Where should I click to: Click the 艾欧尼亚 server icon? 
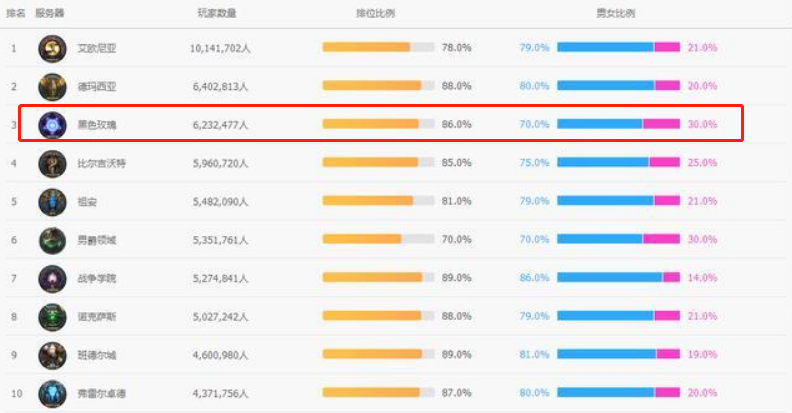(52, 48)
